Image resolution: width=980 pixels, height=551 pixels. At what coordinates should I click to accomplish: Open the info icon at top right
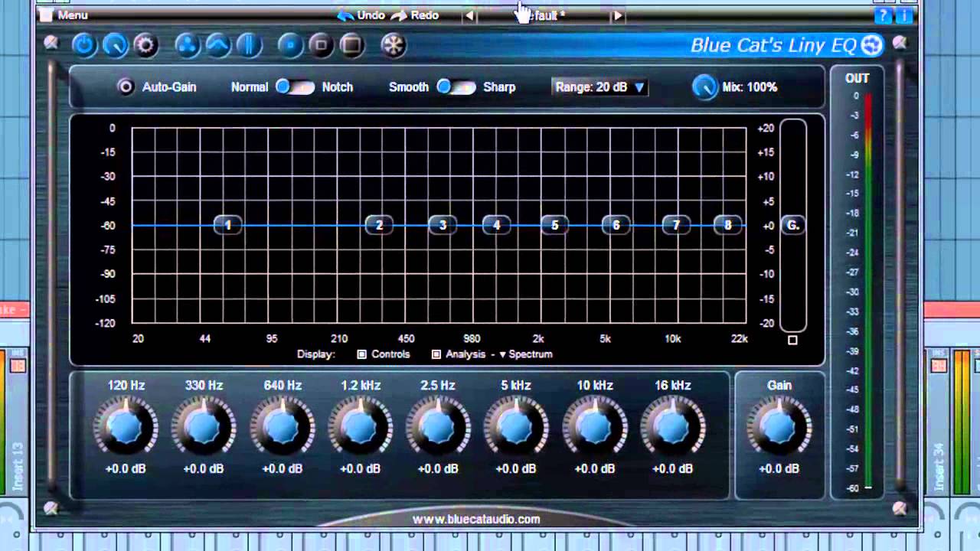pos(903,15)
